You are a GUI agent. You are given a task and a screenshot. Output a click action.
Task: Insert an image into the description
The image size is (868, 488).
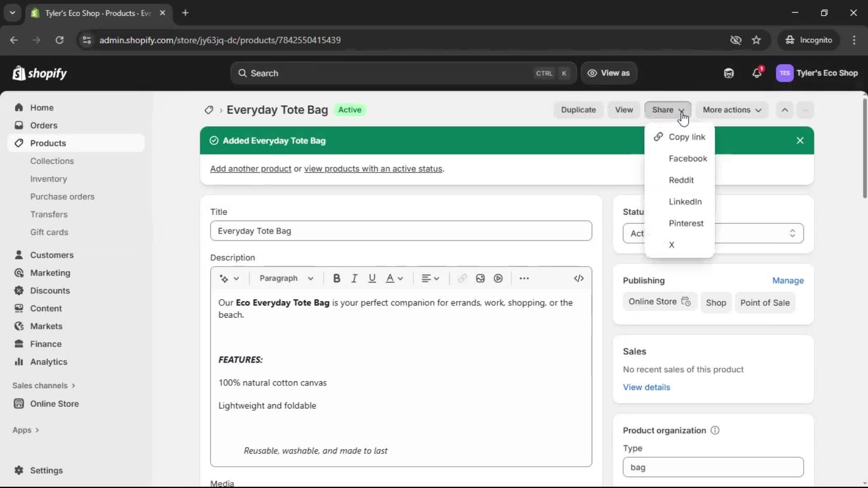tap(480, 278)
